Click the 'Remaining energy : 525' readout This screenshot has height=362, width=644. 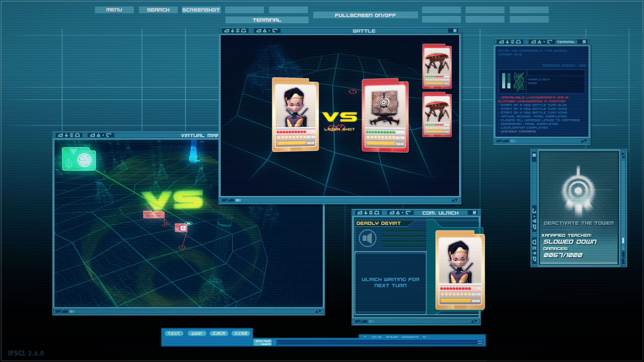click(564, 66)
